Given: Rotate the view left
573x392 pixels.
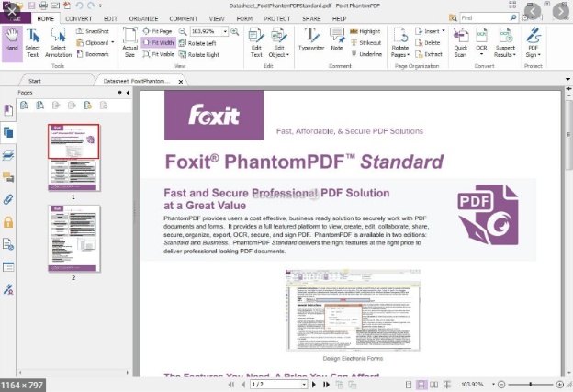Looking at the screenshot, I should click(197, 43).
